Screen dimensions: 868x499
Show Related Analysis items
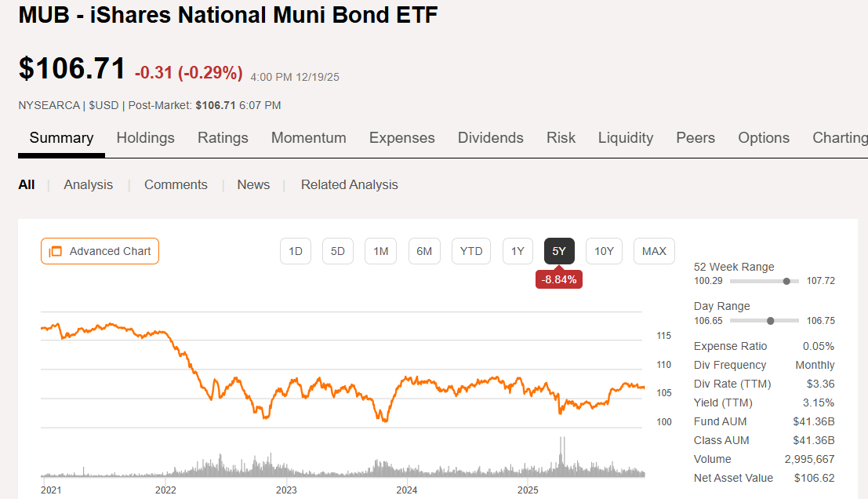coord(349,185)
